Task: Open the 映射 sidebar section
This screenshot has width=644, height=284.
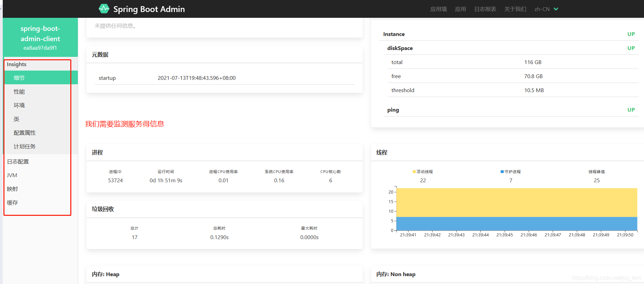Action: (x=40, y=189)
